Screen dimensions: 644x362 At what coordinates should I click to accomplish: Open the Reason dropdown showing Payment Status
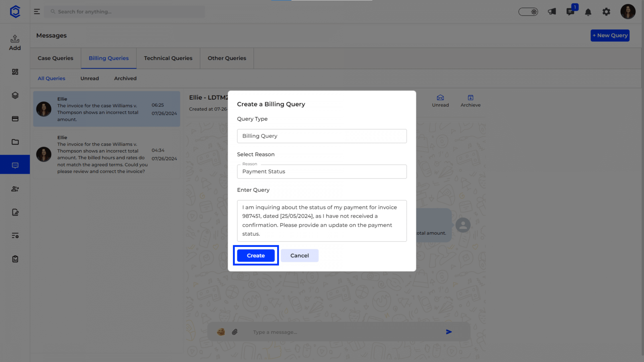[322, 171]
